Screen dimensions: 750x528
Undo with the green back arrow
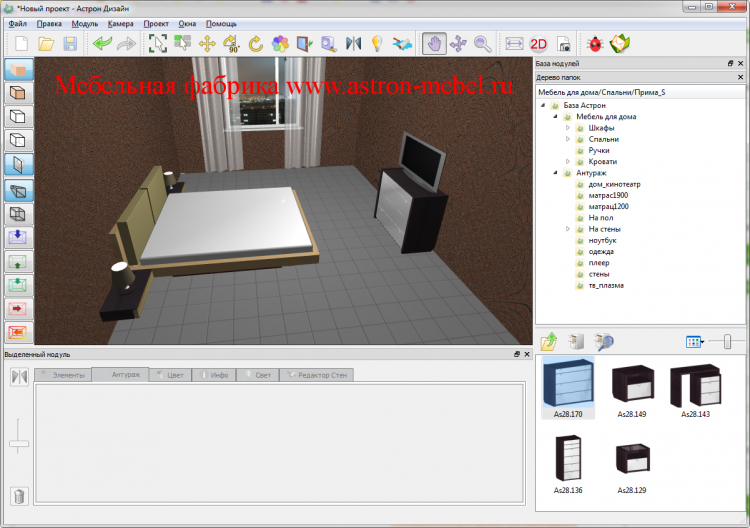(x=102, y=44)
